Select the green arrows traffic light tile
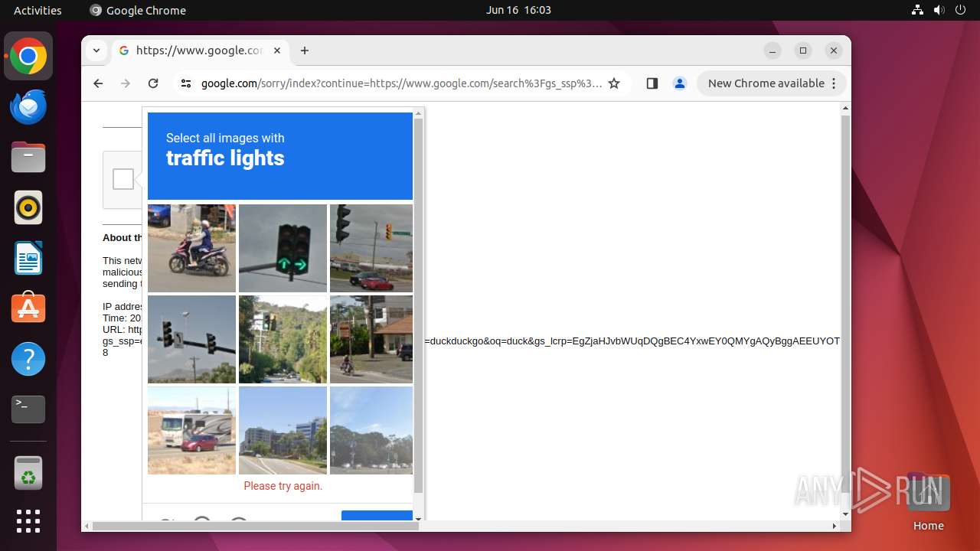The image size is (980, 551). pyautogui.click(x=283, y=248)
